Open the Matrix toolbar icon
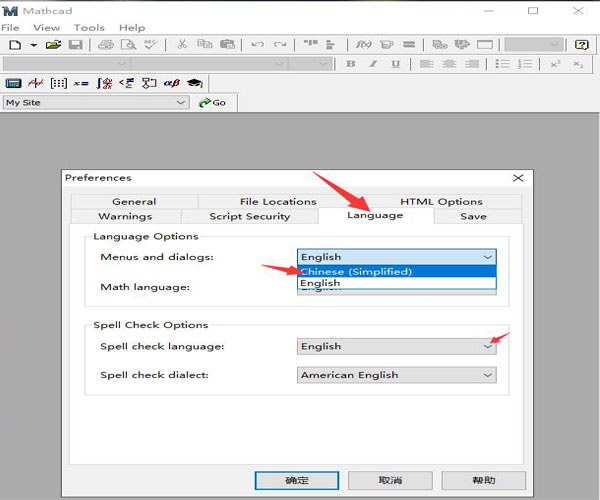 [58, 83]
